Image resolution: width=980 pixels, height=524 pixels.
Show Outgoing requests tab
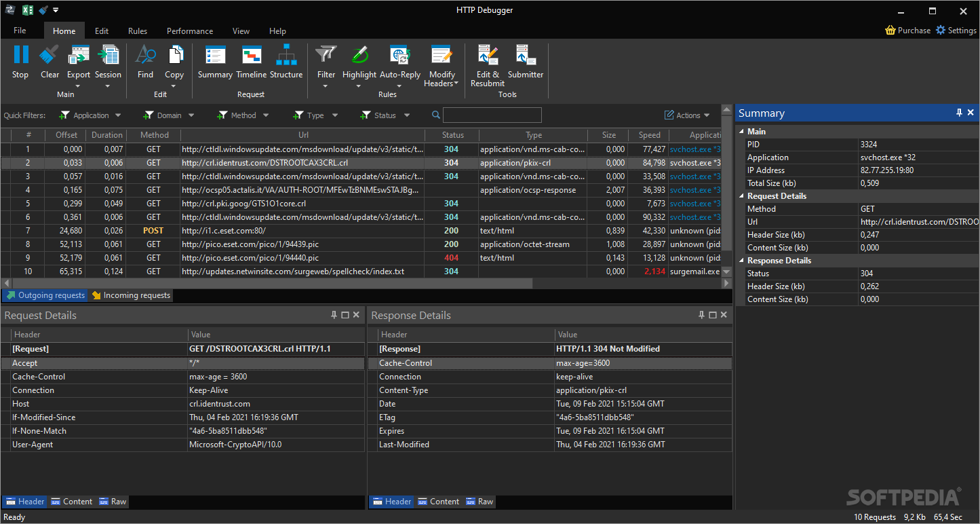tap(45, 295)
